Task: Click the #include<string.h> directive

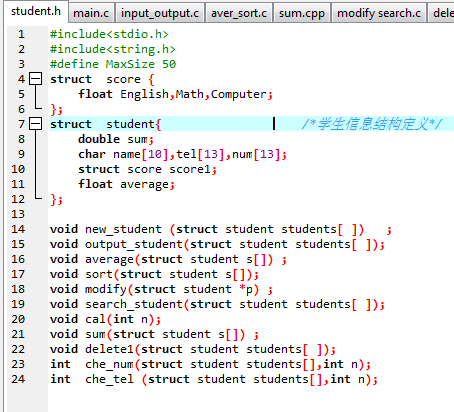Action: click(x=113, y=49)
